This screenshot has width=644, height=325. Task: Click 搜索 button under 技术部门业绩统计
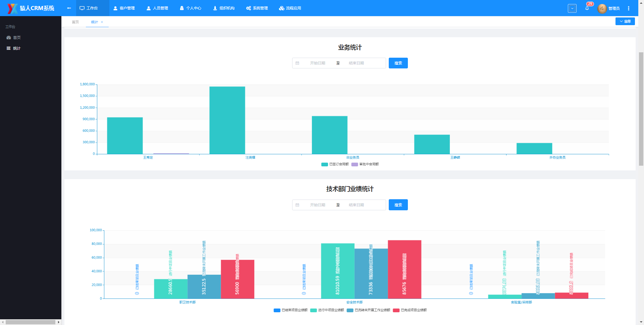point(398,205)
